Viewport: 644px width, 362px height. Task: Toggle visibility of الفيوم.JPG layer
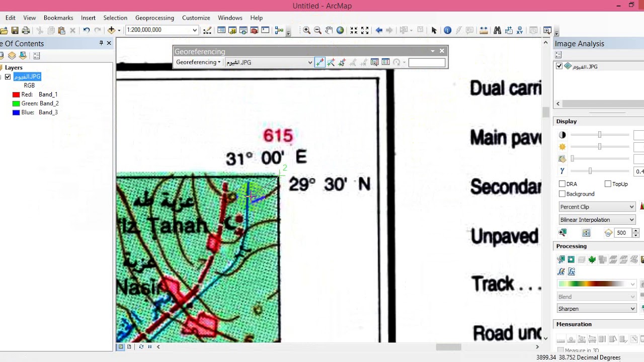[x=8, y=77]
